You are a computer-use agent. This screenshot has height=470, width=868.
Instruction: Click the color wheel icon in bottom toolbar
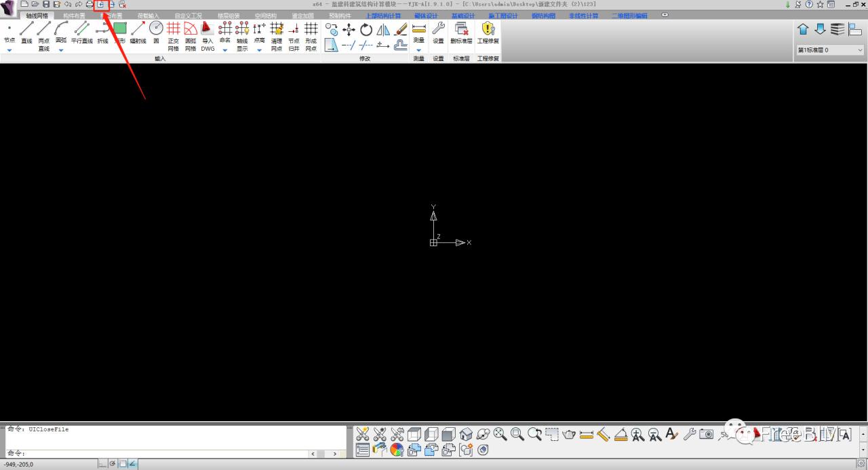tap(397, 450)
